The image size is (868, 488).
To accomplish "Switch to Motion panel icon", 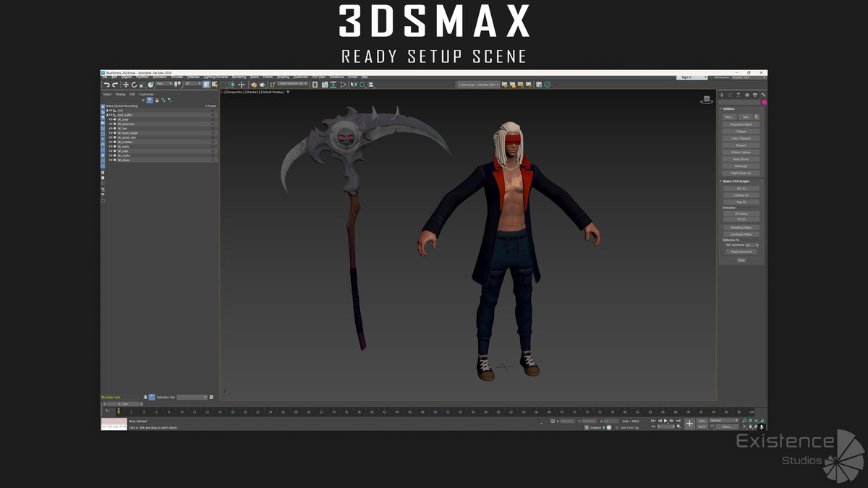I will pyautogui.click(x=747, y=95).
